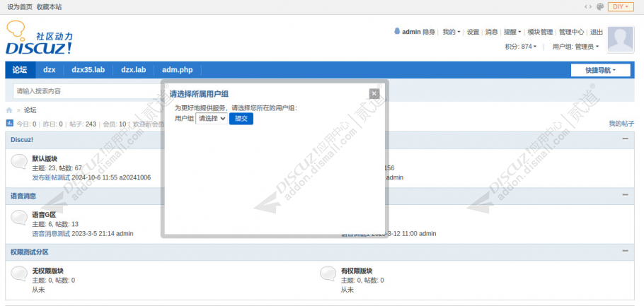Open the 有权限版块 forum link

click(x=357, y=271)
